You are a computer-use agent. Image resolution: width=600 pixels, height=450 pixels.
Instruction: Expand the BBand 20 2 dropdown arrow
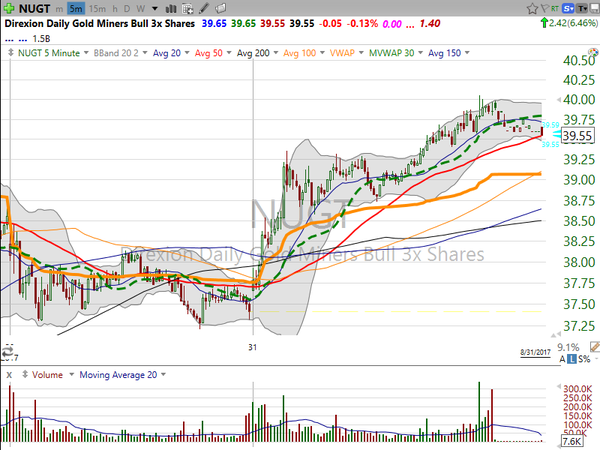(145, 53)
